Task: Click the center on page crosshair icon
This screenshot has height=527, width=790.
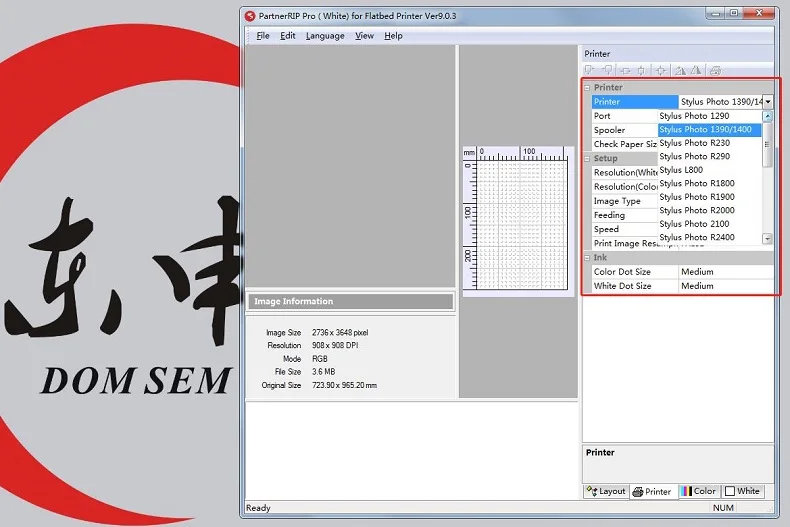Action: (661, 71)
